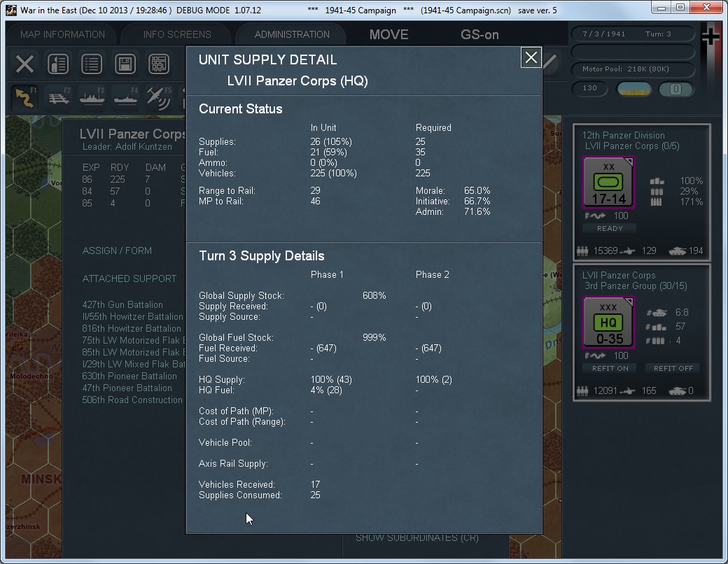Open the jump map icon on toolbar

(160, 64)
